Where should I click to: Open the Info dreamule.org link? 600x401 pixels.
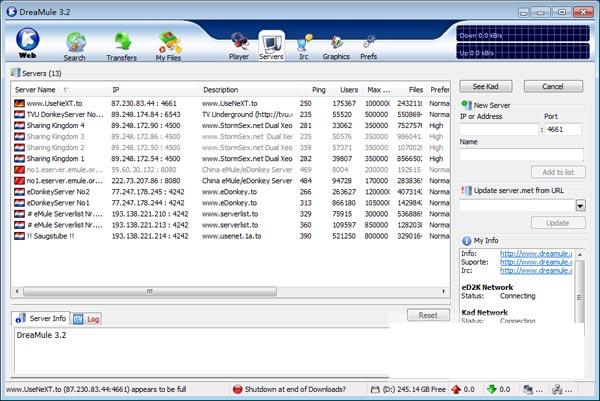point(535,253)
